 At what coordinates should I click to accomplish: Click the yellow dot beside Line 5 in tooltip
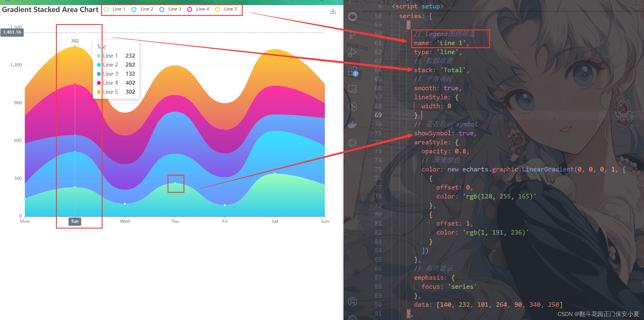coord(99,92)
